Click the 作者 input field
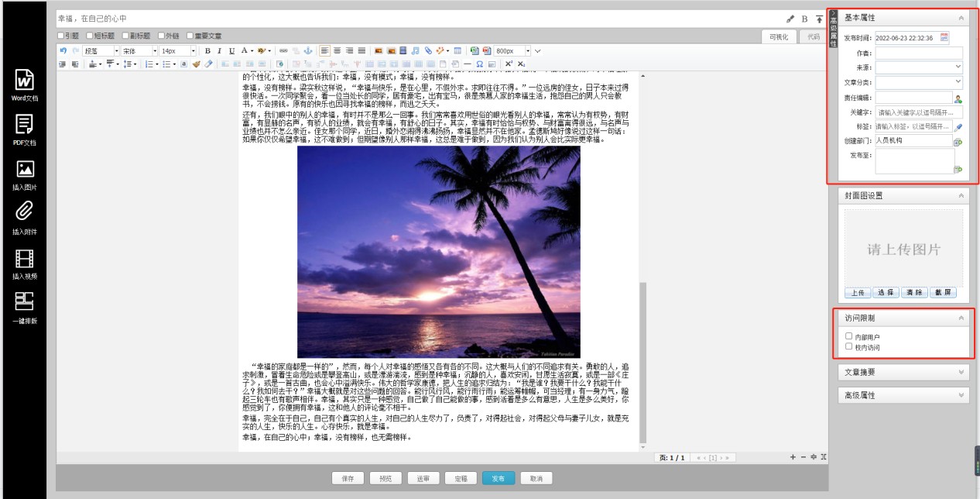Screen dimensions: 980x499 pyautogui.click(x=919, y=53)
